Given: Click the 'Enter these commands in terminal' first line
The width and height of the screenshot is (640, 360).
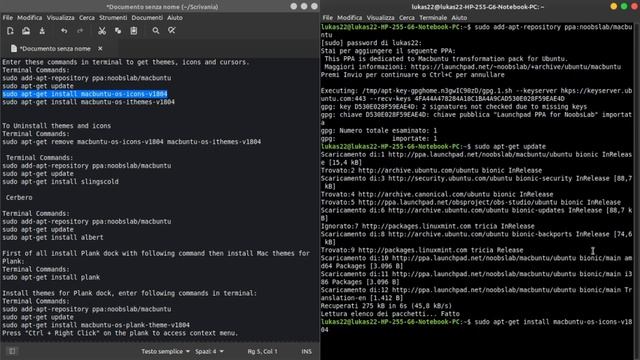Looking at the screenshot, I should 126,62.
